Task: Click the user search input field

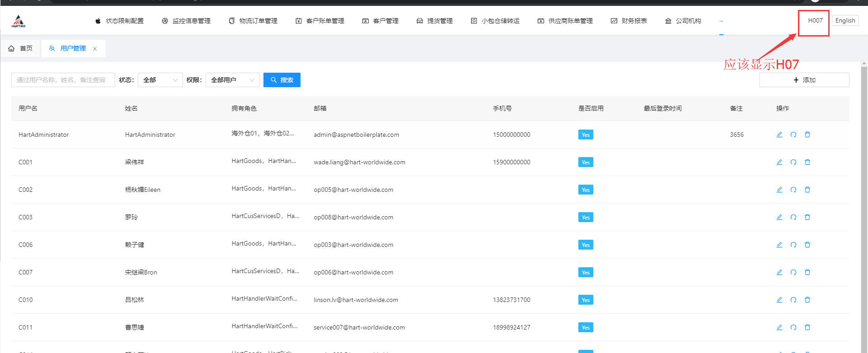Action: pyautogui.click(x=63, y=80)
